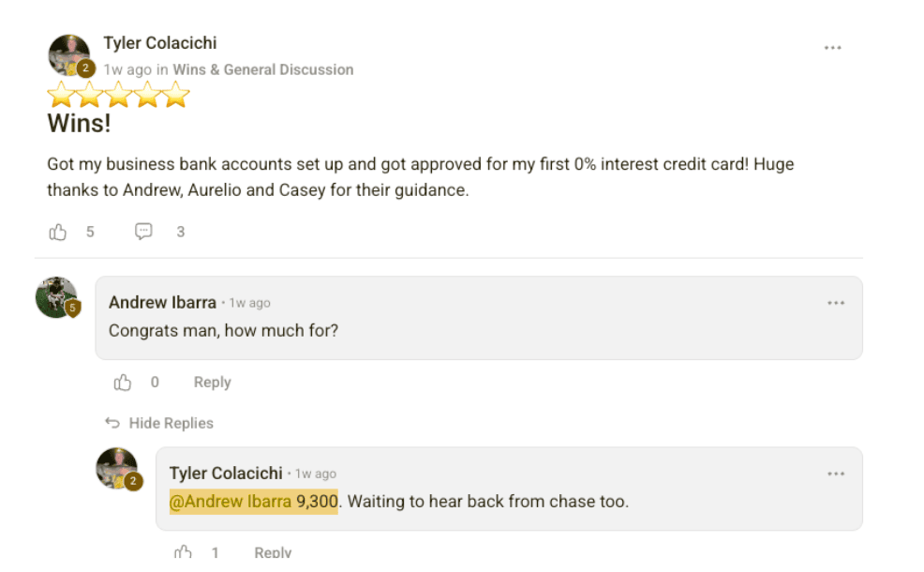
Task: Open three-dot menu on Andrew Ibarra's comment
Action: click(836, 303)
